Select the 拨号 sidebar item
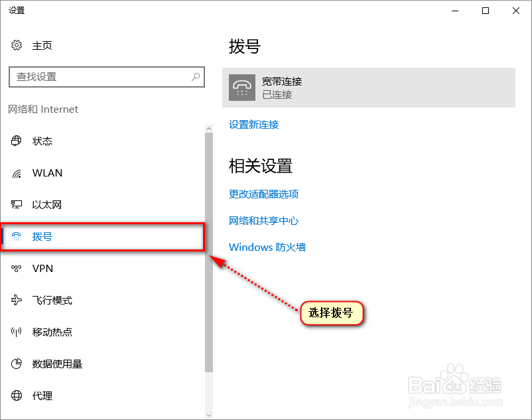This screenshot has width=532, height=420. [102, 236]
